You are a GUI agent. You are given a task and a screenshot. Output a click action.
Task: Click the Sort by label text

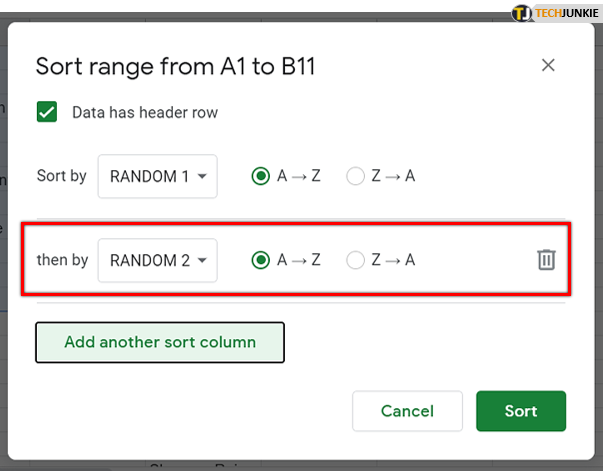61,176
